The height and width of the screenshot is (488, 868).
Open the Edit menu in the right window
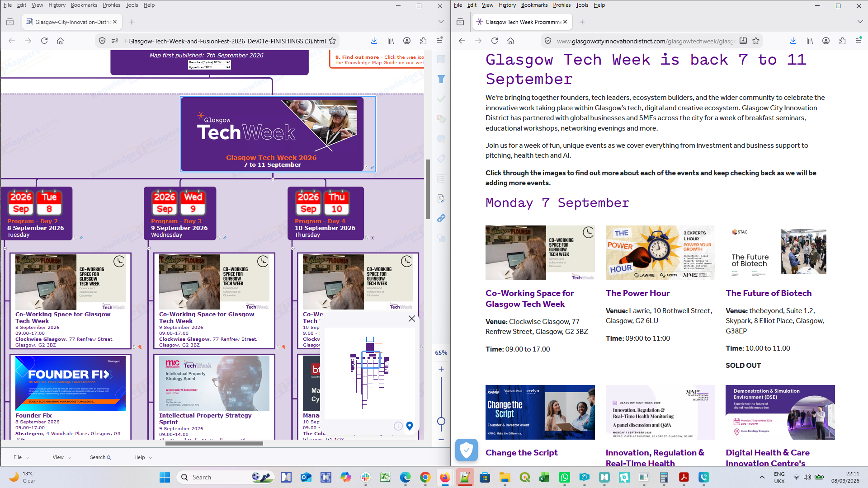click(x=472, y=5)
